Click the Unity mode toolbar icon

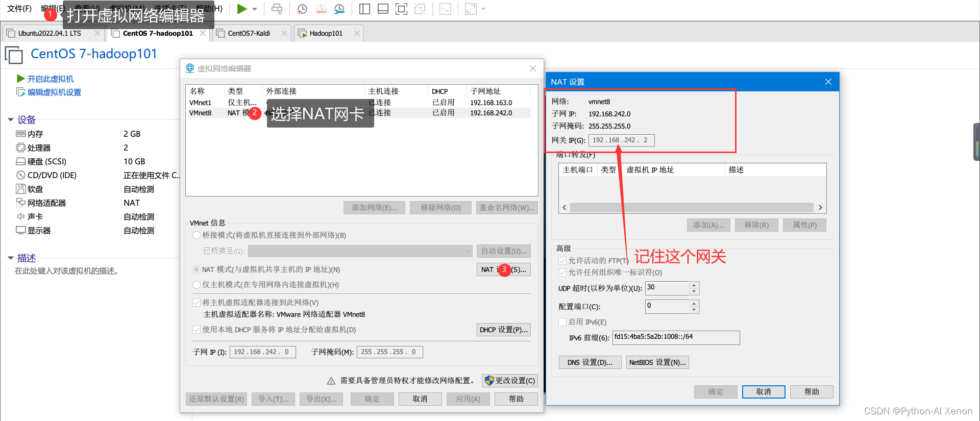[x=420, y=9]
